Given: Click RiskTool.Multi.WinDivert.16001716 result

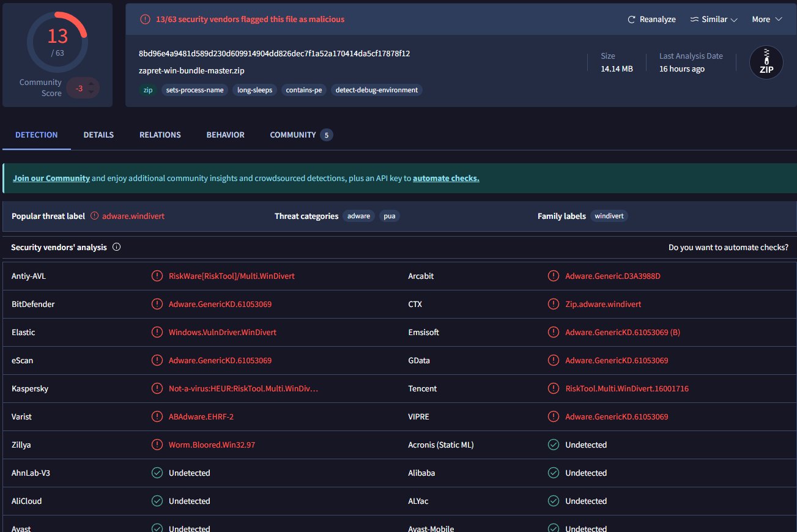Looking at the screenshot, I should click(x=627, y=389).
